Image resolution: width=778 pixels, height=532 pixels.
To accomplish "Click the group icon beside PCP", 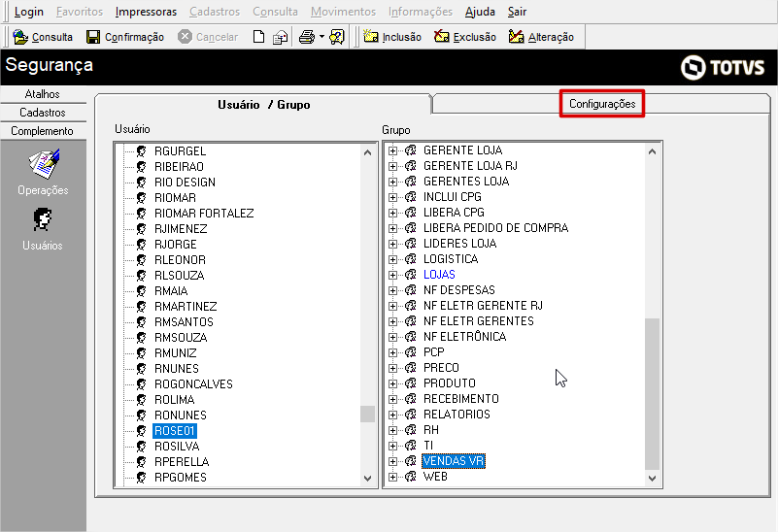I will [410, 352].
